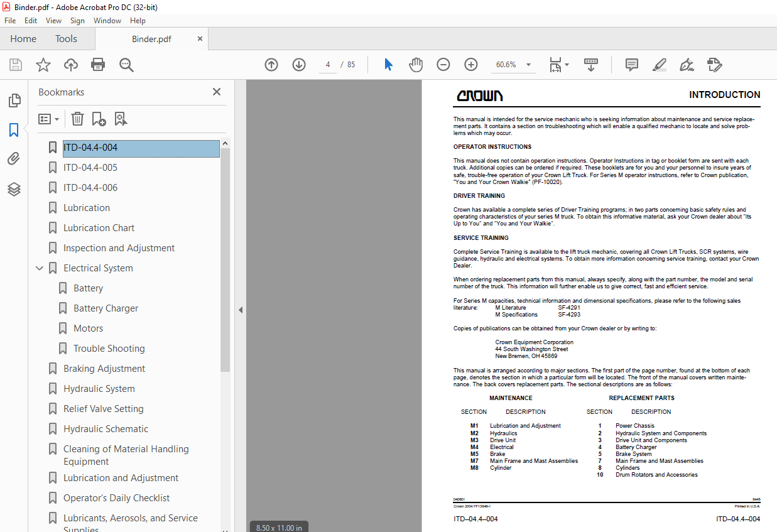Image resolution: width=777 pixels, height=532 pixels.
Task: Jump to Inspection and Adjustment bookmark
Action: [x=119, y=248]
